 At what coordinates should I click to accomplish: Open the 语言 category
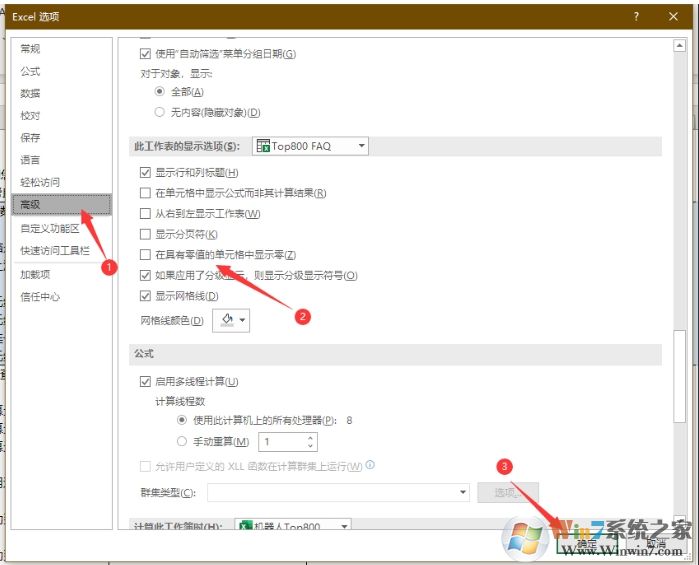(x=30, y=160)
